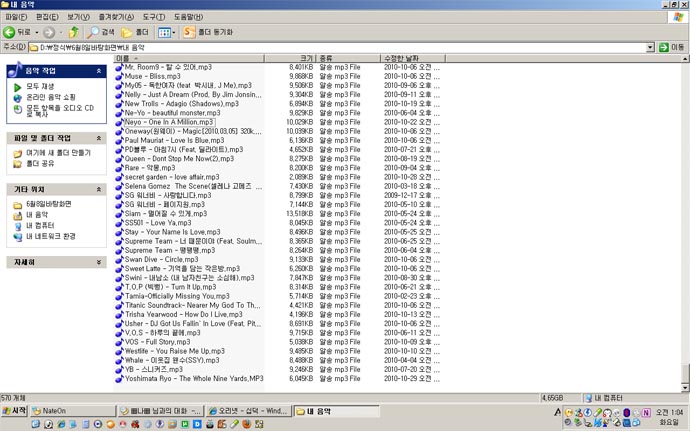Expand the address bar dropdown

coord(650,48)
